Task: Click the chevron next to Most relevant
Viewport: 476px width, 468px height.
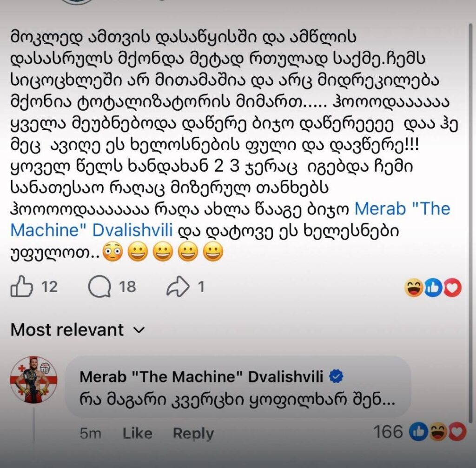Action: (139, 330)
